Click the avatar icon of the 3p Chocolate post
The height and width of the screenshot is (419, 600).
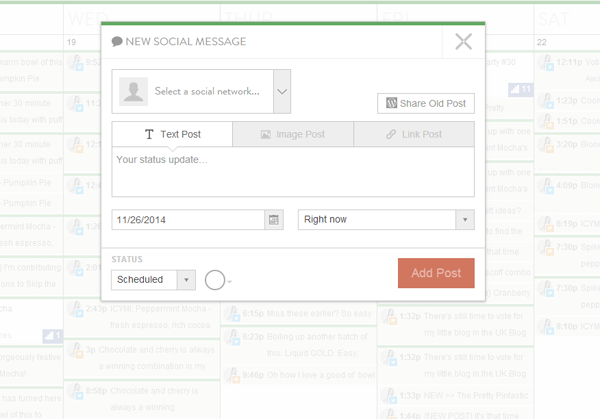coord(76,351)
